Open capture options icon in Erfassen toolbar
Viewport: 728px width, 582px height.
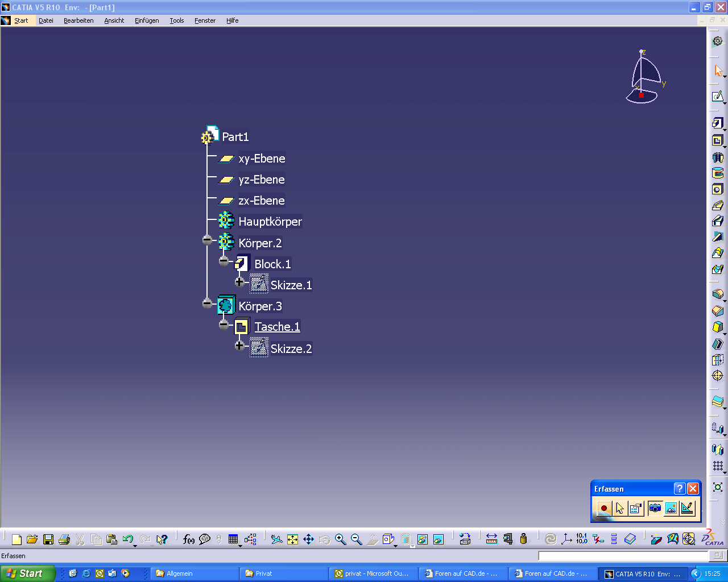(x=636, y=508)
